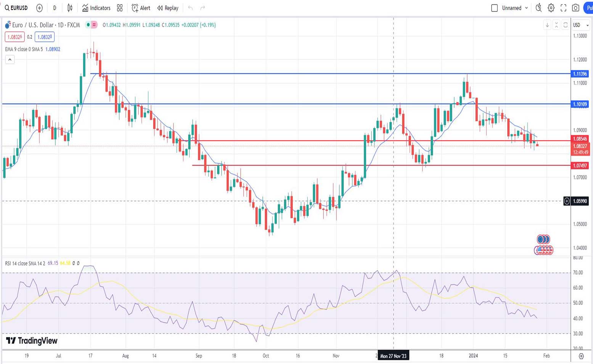The width and height of the screenshot is (593, 364).
Task: Start Replay mode
Action: pyautogui.click(x=168, y=8)
